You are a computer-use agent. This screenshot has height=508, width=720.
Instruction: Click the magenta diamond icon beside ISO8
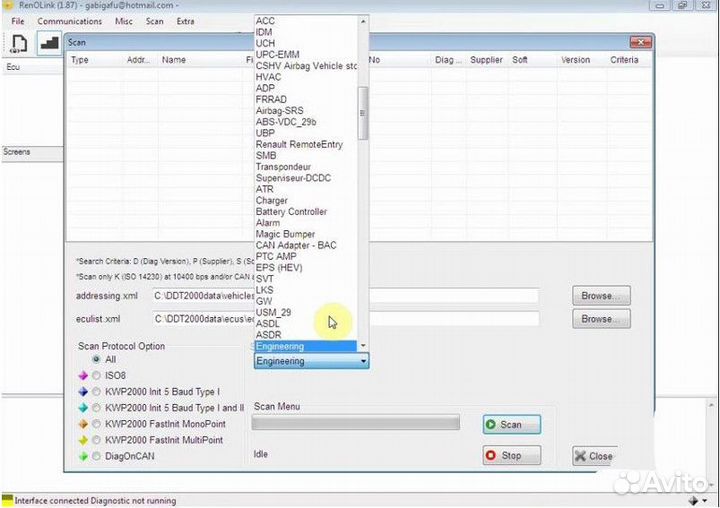(x=83, y=376)
